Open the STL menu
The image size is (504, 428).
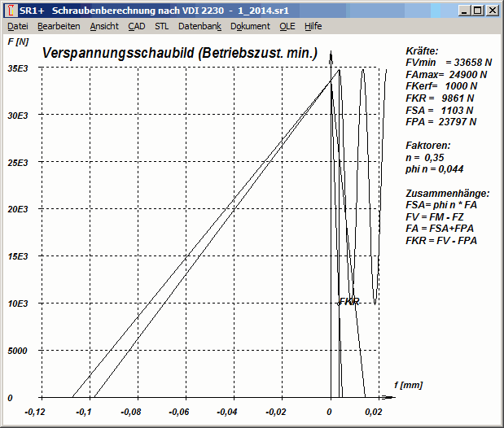[162, 26]
